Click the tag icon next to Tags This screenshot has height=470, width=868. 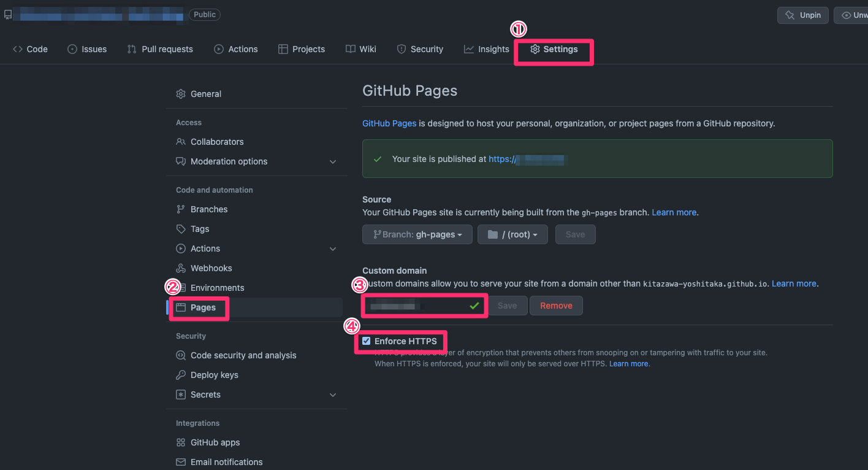click(181, 229)
